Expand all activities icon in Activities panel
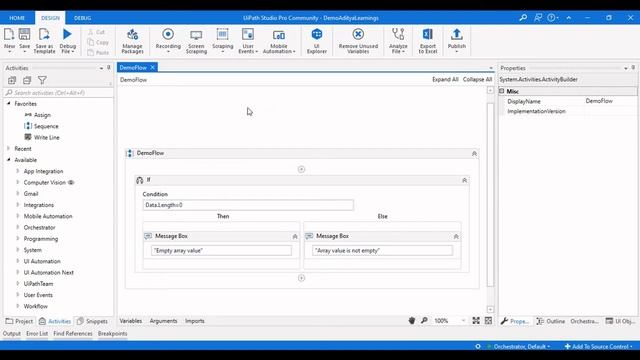This screenshot has width=640, height=360. 12,80
